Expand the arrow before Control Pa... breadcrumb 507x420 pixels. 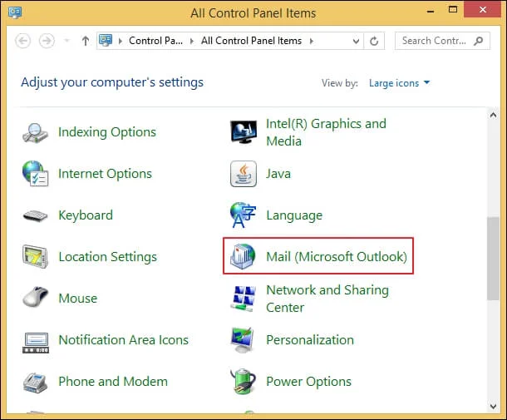coord(121,41)
